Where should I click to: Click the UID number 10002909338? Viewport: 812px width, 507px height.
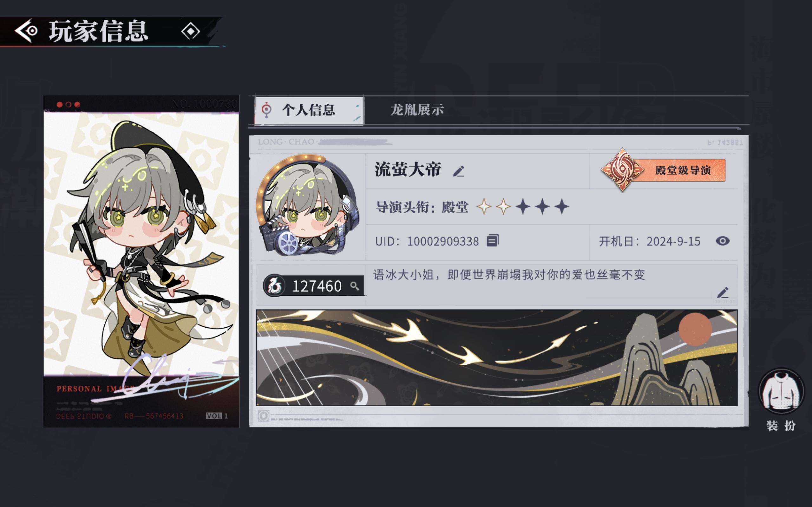(443, 241)
